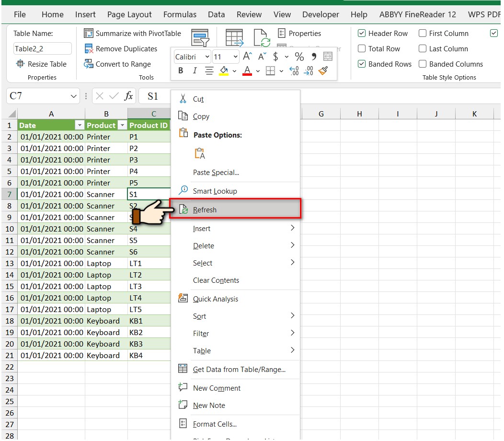The height and width of the screenshot is (441, 504).
Task: Open the fill color dropdown arrow
Action: pos(234,71)
